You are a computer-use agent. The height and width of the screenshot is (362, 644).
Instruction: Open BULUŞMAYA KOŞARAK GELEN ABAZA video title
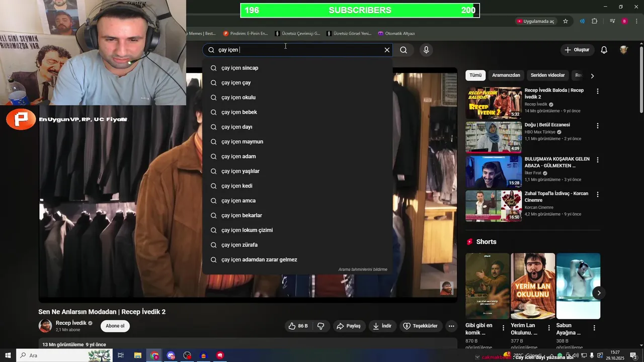557,162
